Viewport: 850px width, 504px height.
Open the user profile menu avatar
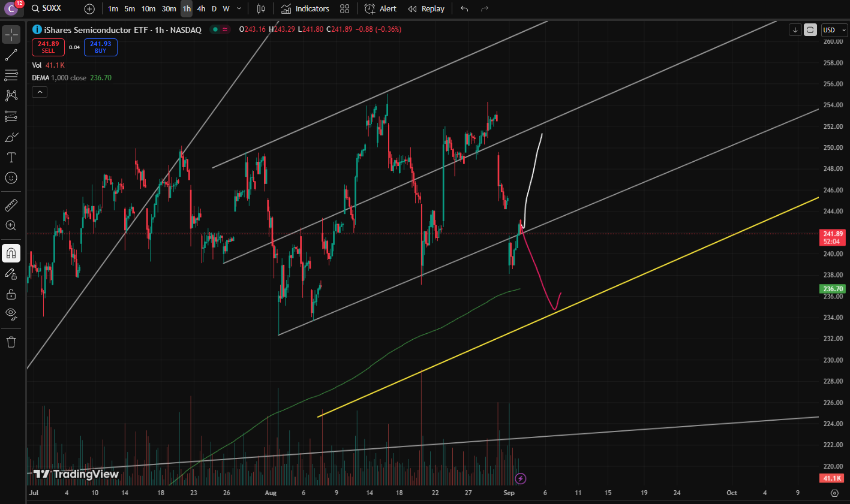pos(12,8)
